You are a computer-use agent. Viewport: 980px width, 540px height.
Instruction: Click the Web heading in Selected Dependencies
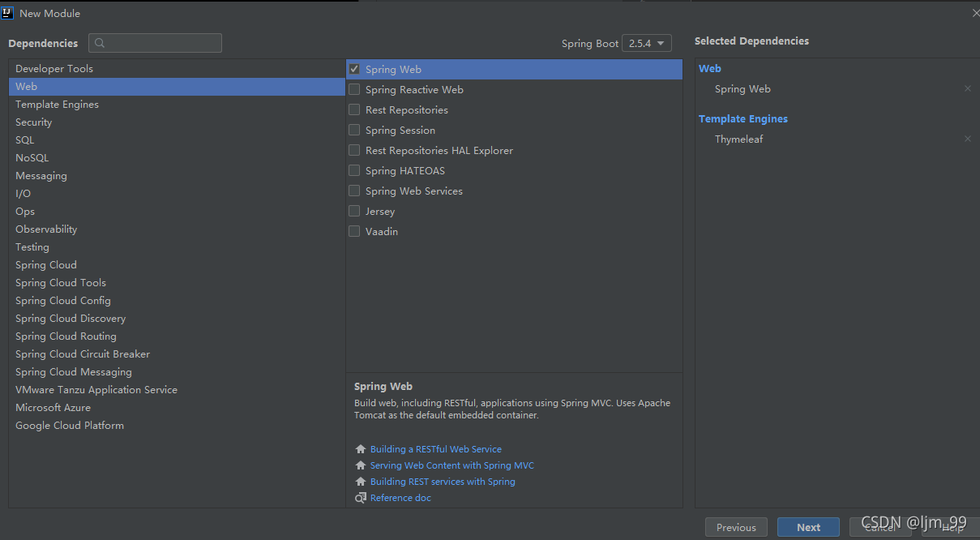point(710,69)
